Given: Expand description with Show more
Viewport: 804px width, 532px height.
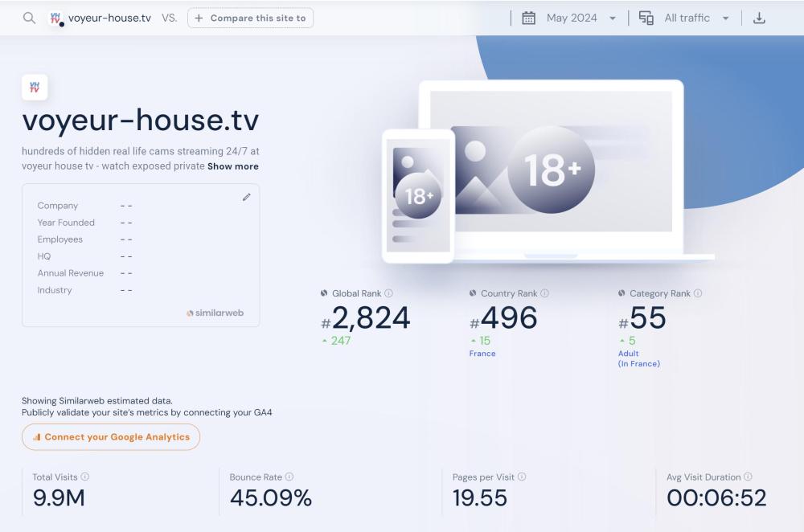Looking at the screenshot, I should pyautogui.click(x=233, y=166).
